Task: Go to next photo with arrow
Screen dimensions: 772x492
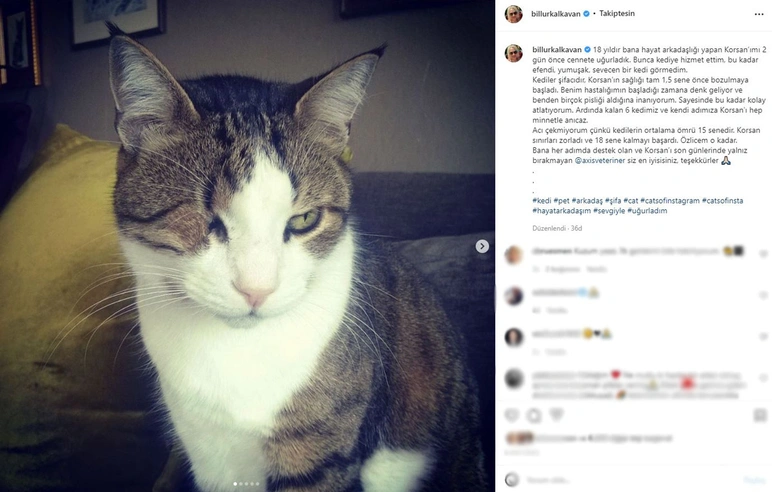Action: pyautogui.click(x=482, y=246)
